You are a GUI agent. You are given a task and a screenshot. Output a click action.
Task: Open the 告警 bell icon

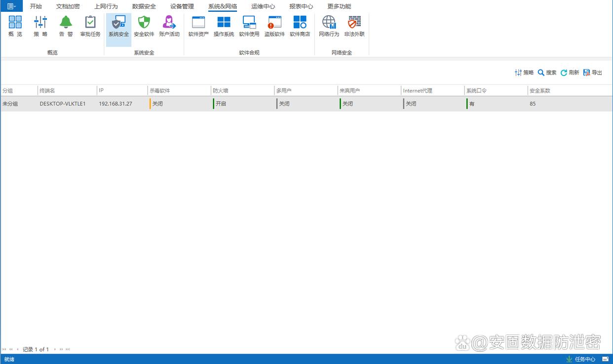point(66,26)
